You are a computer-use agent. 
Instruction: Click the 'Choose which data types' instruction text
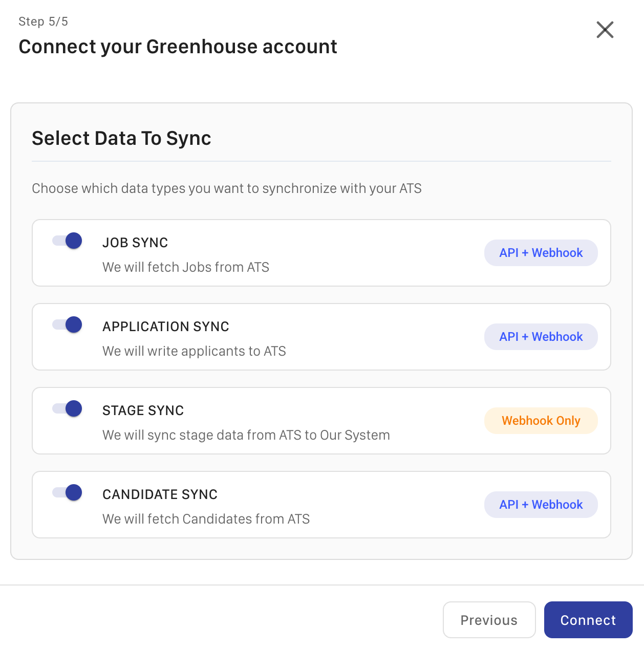226,188
